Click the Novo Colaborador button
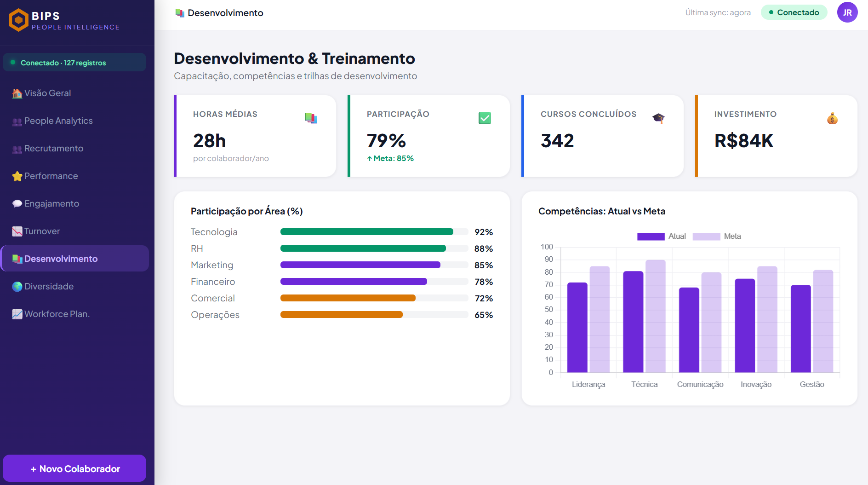This screenshot has width=868, height=485. tap(74, 468)
